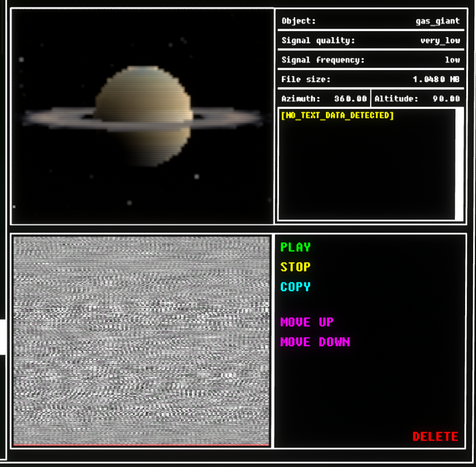This screenshot has height=467, width=476.
Task: Click the PLAY button
Action: [x=295, y=248]
